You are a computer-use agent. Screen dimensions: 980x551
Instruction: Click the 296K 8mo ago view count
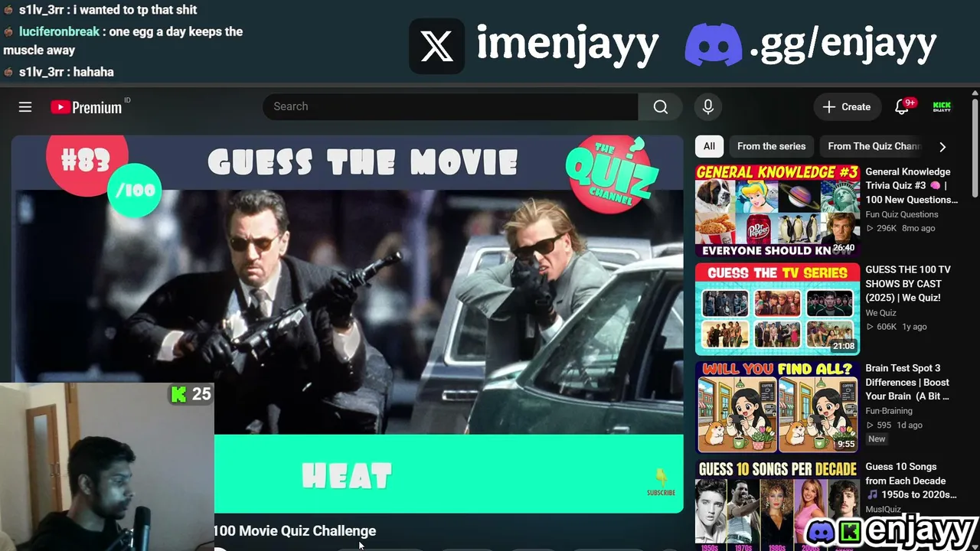click(900, 228)
